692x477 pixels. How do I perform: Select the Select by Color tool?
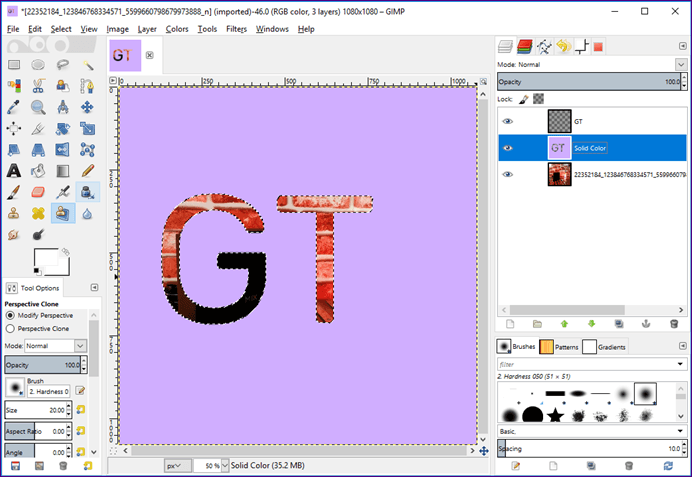click(x=14, y=86)
